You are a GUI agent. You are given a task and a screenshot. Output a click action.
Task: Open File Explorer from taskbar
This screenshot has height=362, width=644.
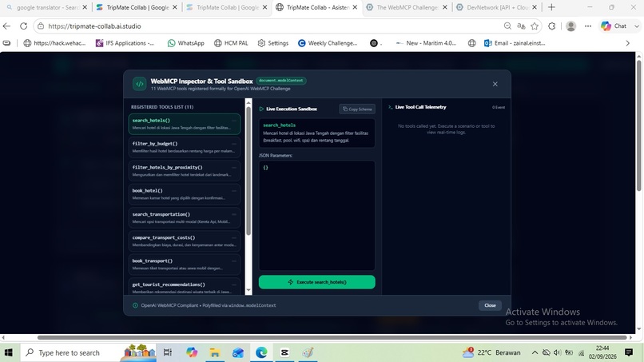214,352
